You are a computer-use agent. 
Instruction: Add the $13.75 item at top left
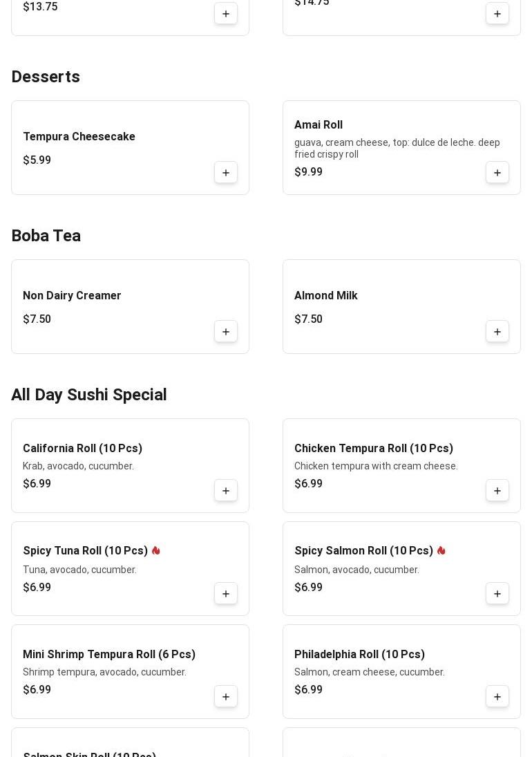click(226, 14)
